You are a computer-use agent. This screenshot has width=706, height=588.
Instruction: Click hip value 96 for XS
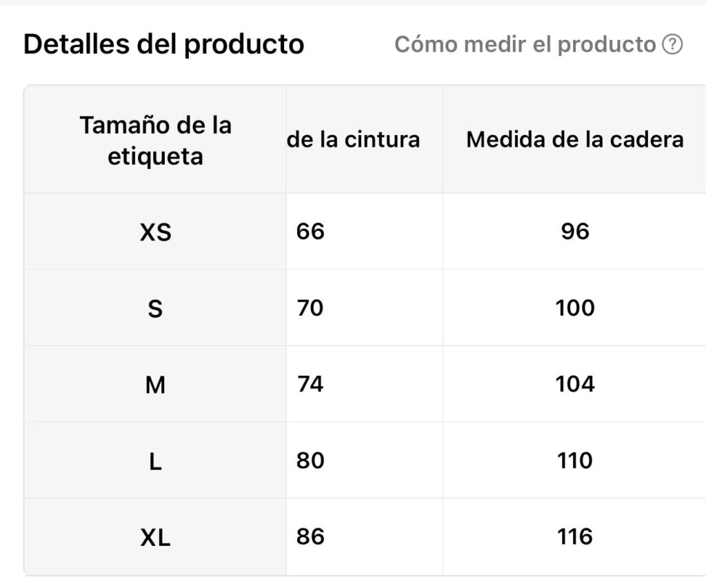575,232
